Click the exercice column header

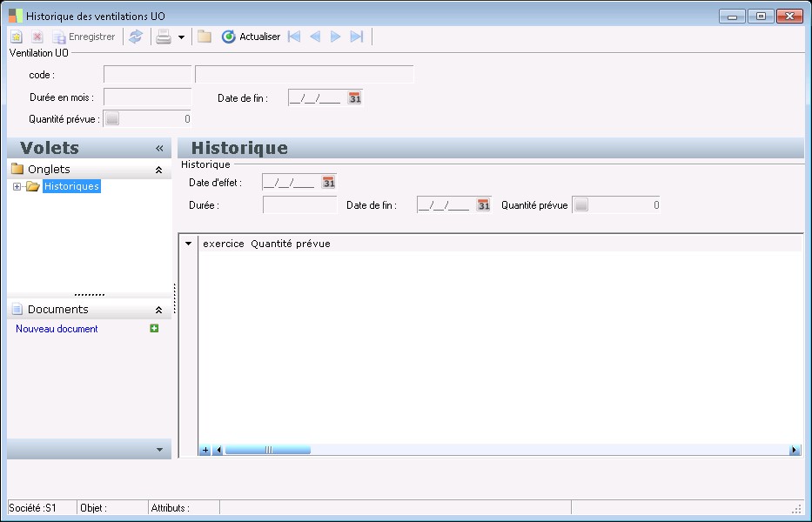coord(223,244)
